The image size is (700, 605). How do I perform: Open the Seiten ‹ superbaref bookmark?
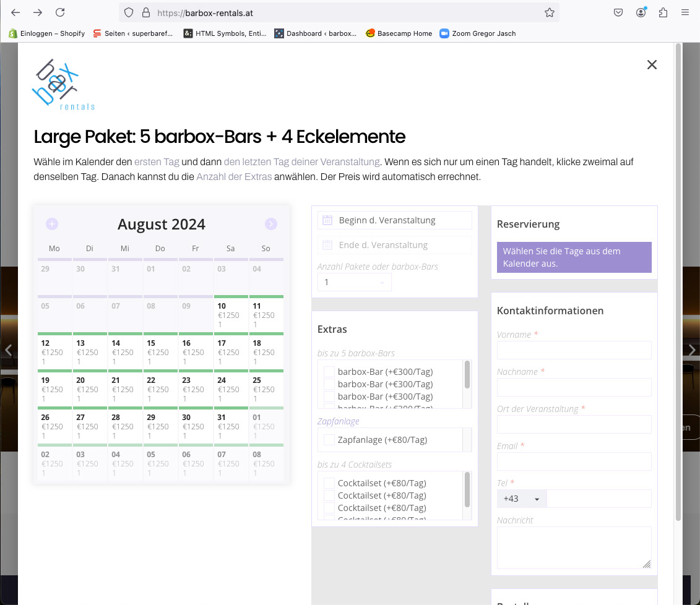click(x=133, y=33)
